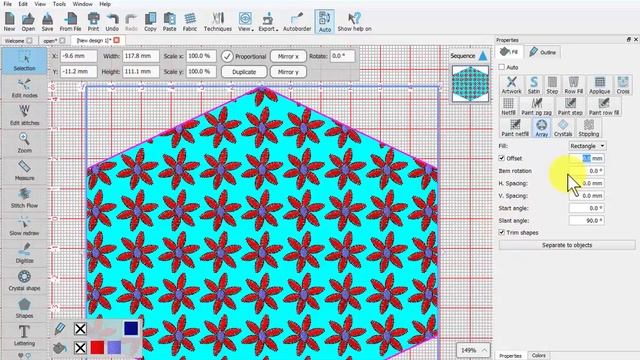This screenshot has width=640, height=360.
Task: Import artwork using From File icon
Action: [71, 22]
